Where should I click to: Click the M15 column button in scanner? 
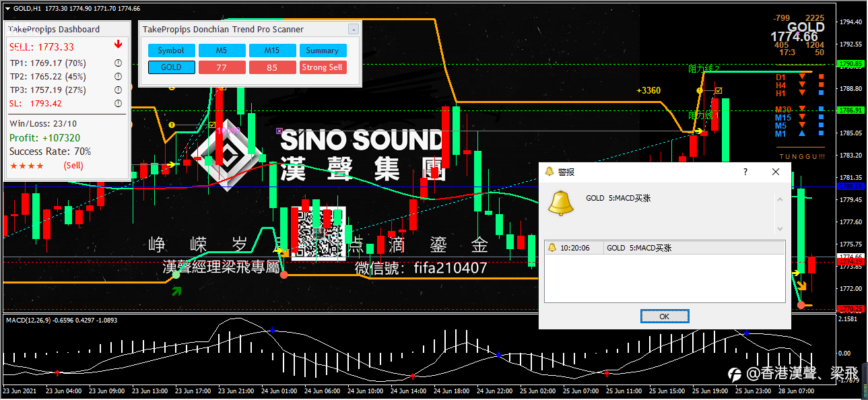coord(272,51)
